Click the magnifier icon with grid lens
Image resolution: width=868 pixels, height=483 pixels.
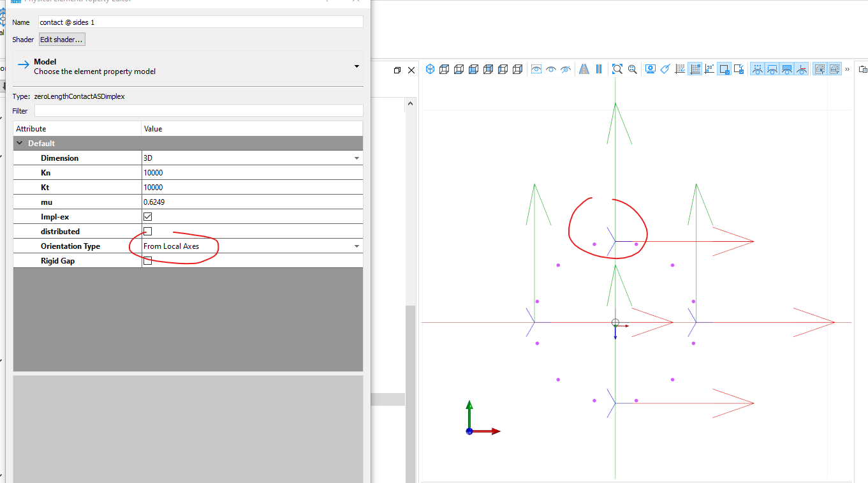632,69
